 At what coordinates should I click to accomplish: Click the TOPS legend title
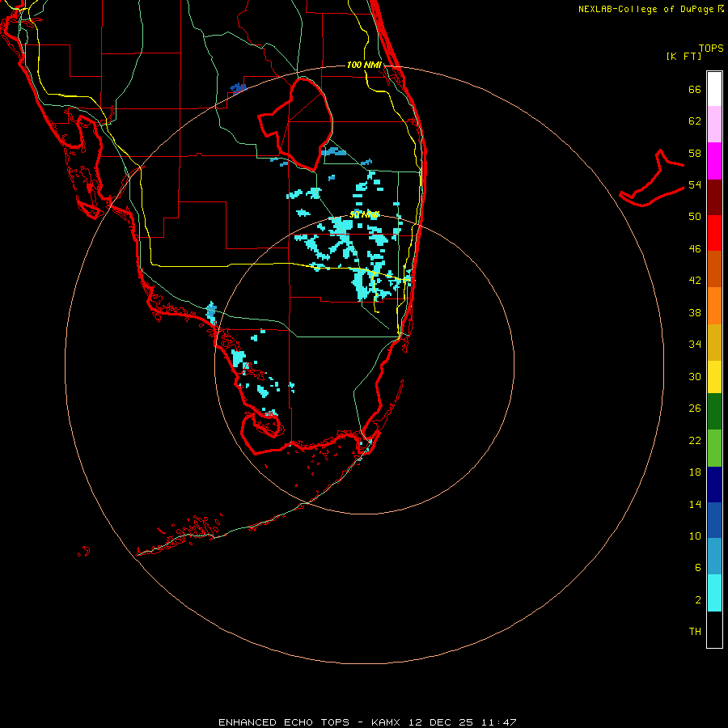click(x=711, y=48)
